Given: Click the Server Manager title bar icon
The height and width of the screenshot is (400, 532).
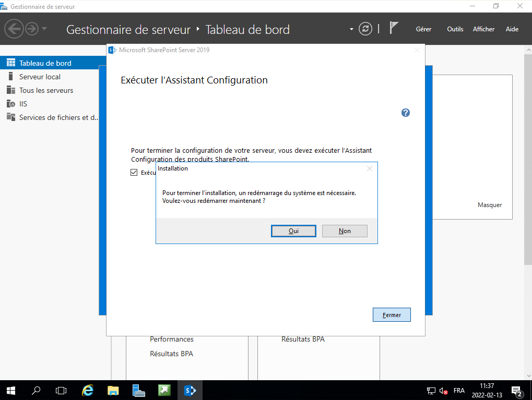Looking at the screenshot, I should click(x=4, y=6).
